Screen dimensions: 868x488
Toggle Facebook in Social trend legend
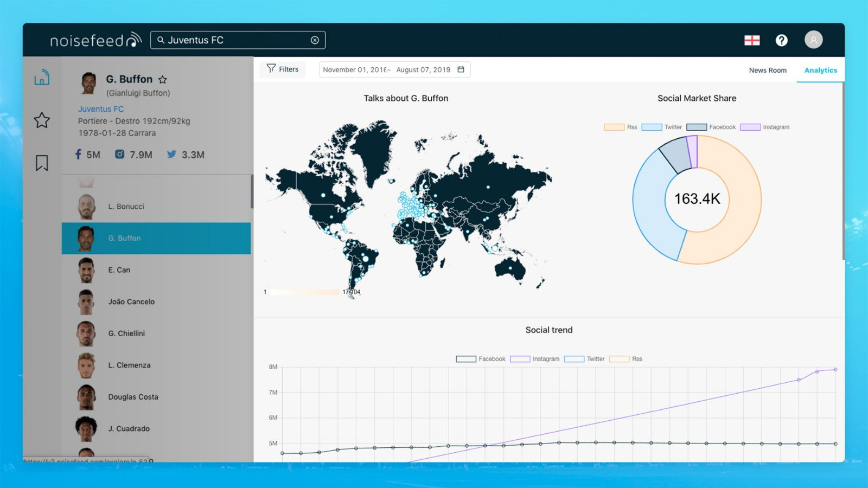[x=481, y=359]
